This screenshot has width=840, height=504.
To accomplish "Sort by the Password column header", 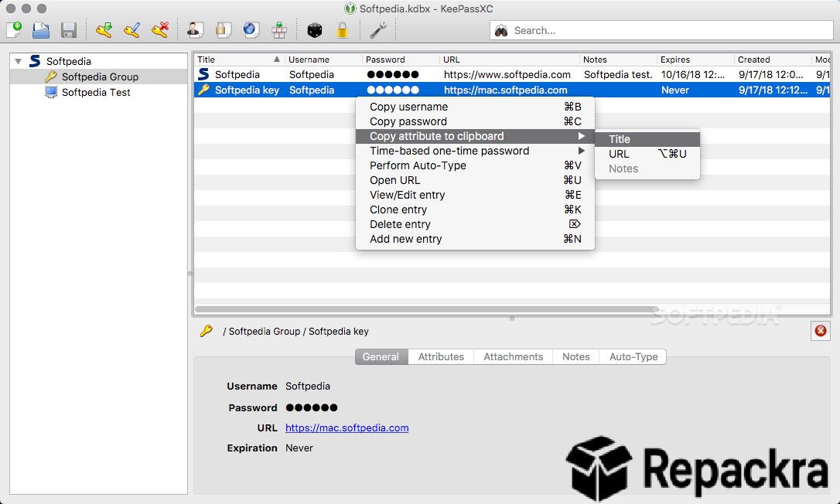I will click(x=401, y=60).
